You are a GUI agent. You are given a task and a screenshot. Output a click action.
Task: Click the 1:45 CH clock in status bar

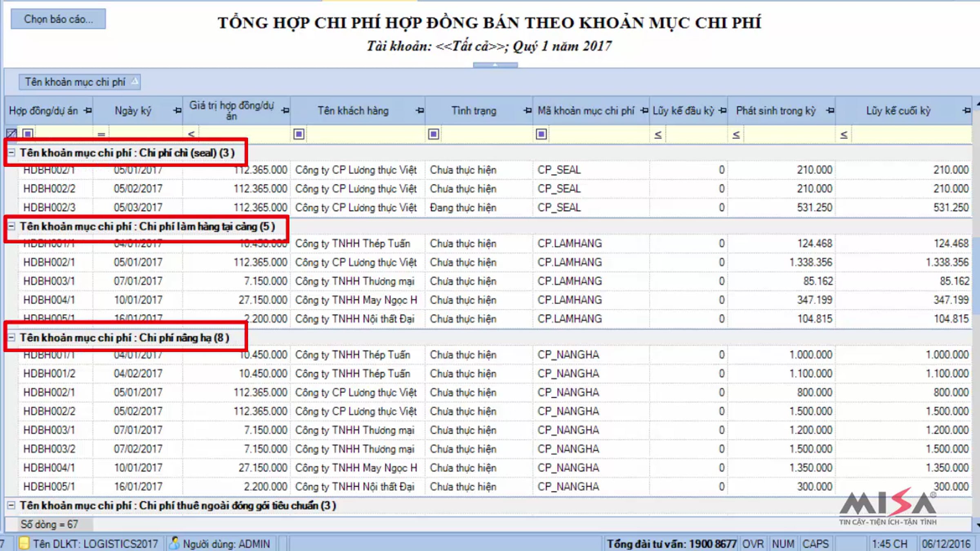889,544
